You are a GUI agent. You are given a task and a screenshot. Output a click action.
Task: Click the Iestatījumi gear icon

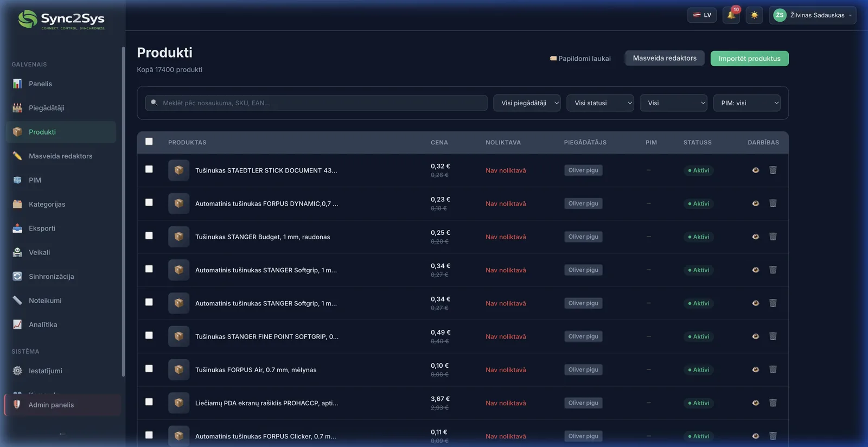[x=17, y=371]
